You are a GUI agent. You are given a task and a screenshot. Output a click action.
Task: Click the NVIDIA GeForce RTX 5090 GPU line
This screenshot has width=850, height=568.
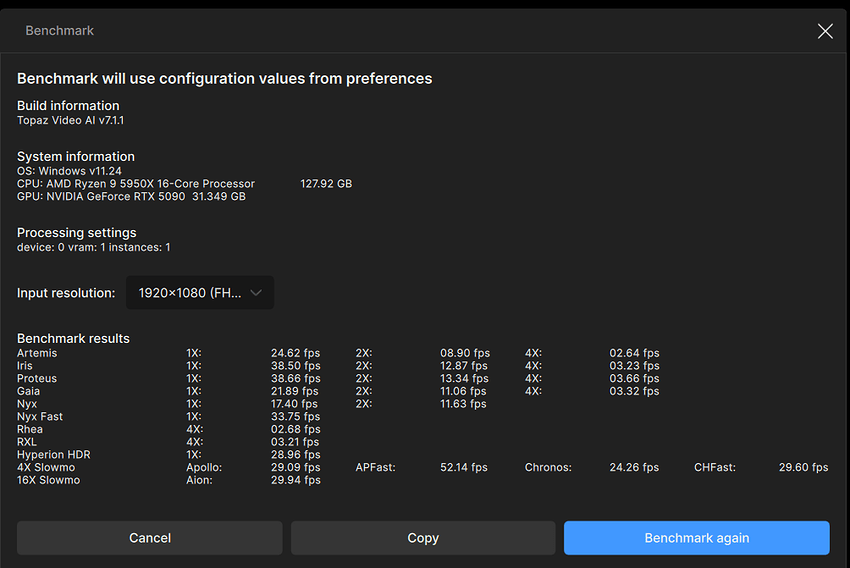[x=131, y=197]
